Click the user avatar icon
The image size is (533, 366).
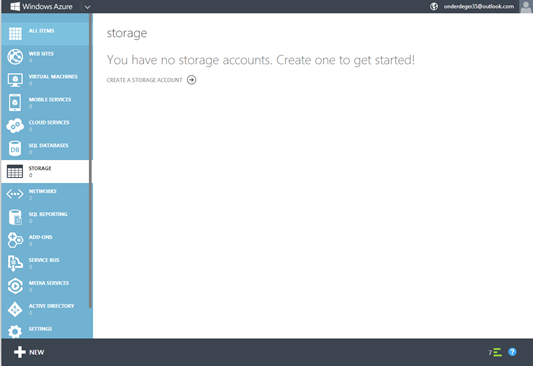(x=526, y=6)
